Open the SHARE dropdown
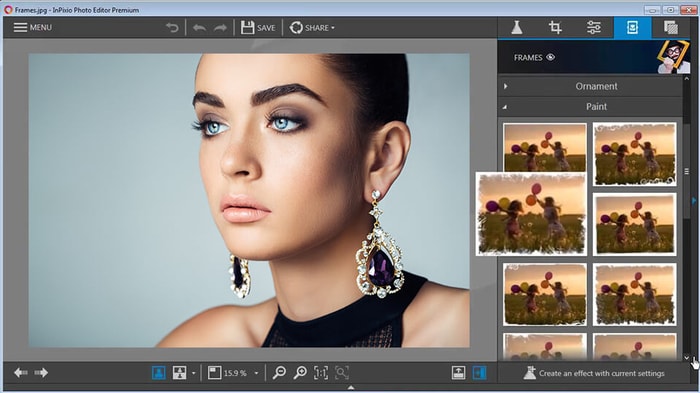 pyautogui.click(x=312, y=28)
